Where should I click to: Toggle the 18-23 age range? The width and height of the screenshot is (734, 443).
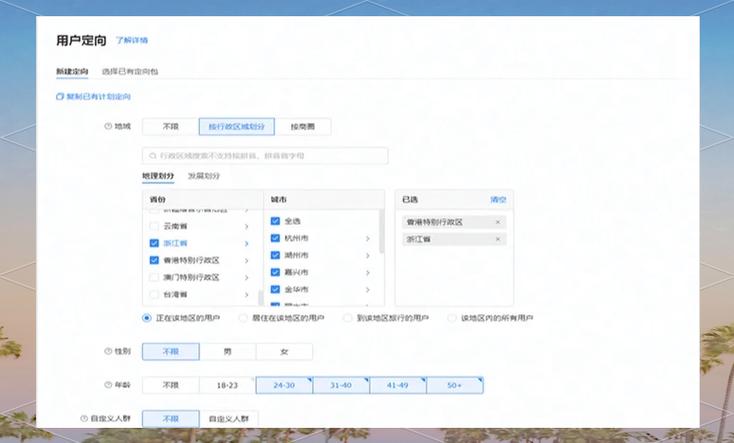pos(228,385)
